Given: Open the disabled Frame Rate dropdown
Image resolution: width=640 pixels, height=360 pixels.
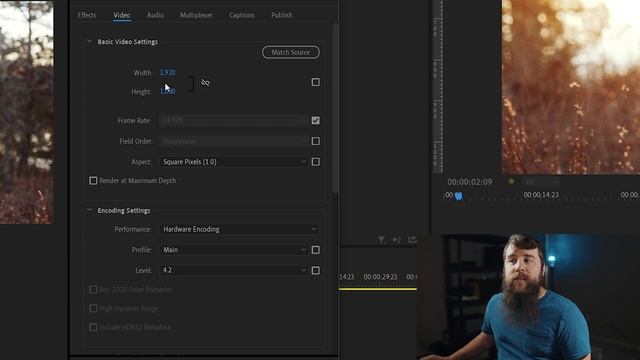Looking at the screenshot, I should click(x=234, y=120).
